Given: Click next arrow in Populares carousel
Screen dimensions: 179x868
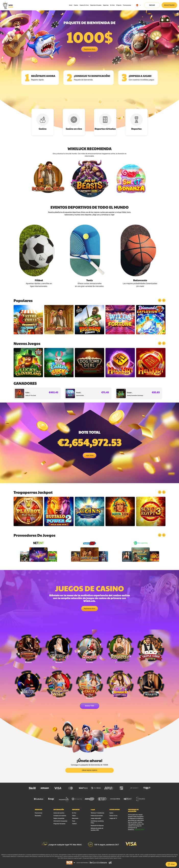Looking at the screenshot, I should (x=164, y=300).
